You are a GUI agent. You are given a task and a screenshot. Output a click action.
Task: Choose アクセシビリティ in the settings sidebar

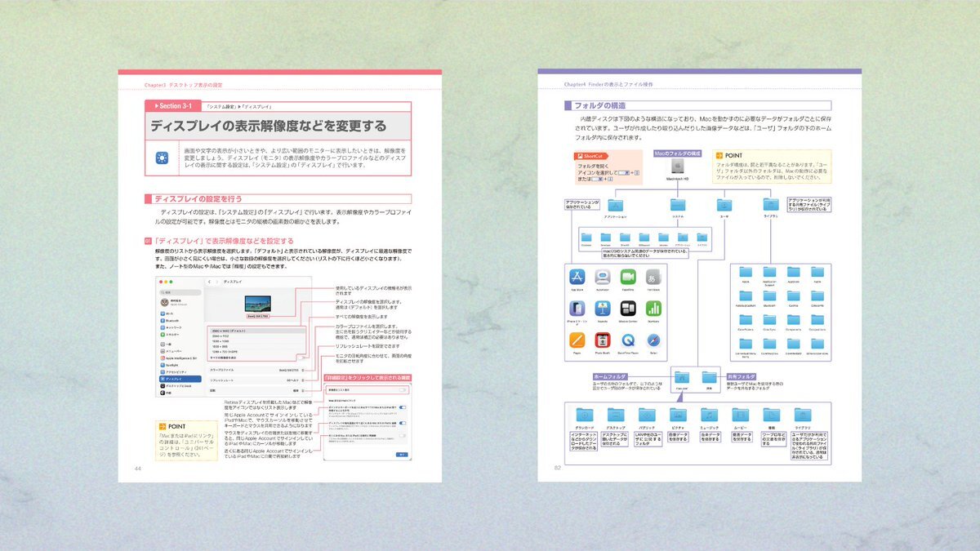click(x=180, y=372)
